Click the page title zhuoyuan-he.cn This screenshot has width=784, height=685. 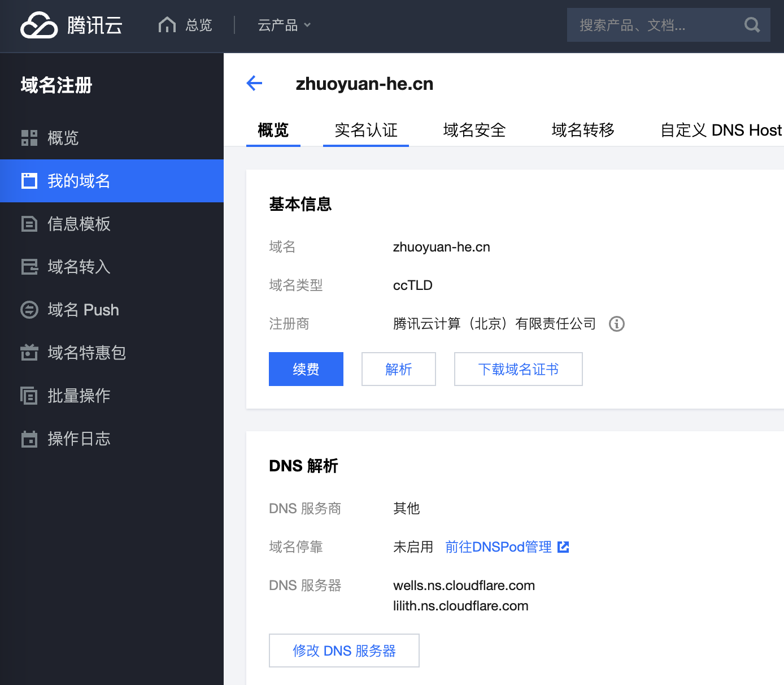pyautogui.click(x=365, y=84)
